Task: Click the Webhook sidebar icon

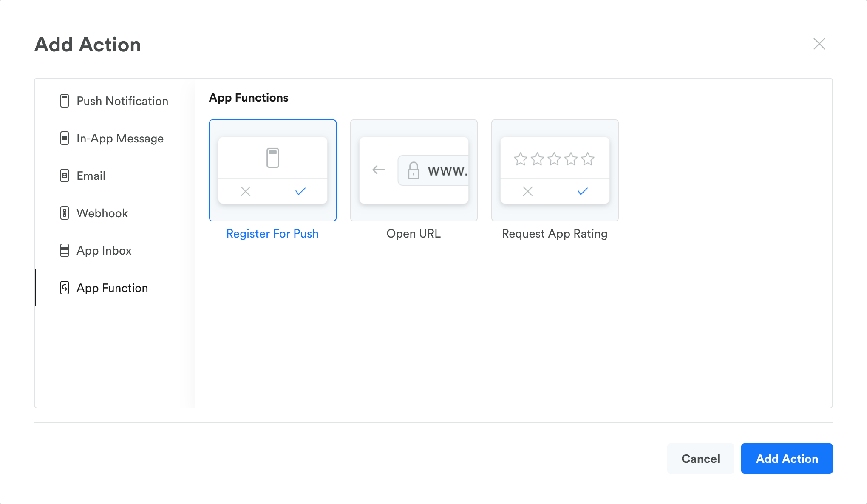Action: point(65,213)
